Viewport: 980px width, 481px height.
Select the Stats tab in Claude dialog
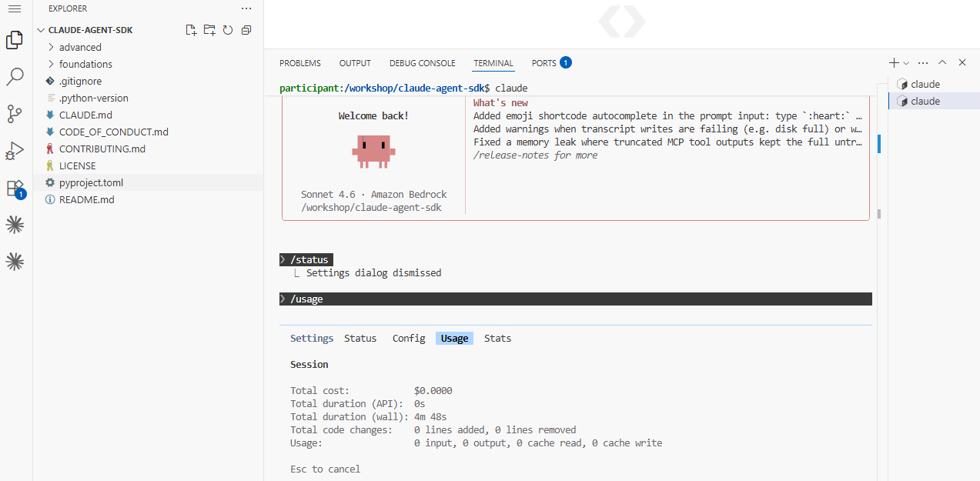[x=497, y=339]
